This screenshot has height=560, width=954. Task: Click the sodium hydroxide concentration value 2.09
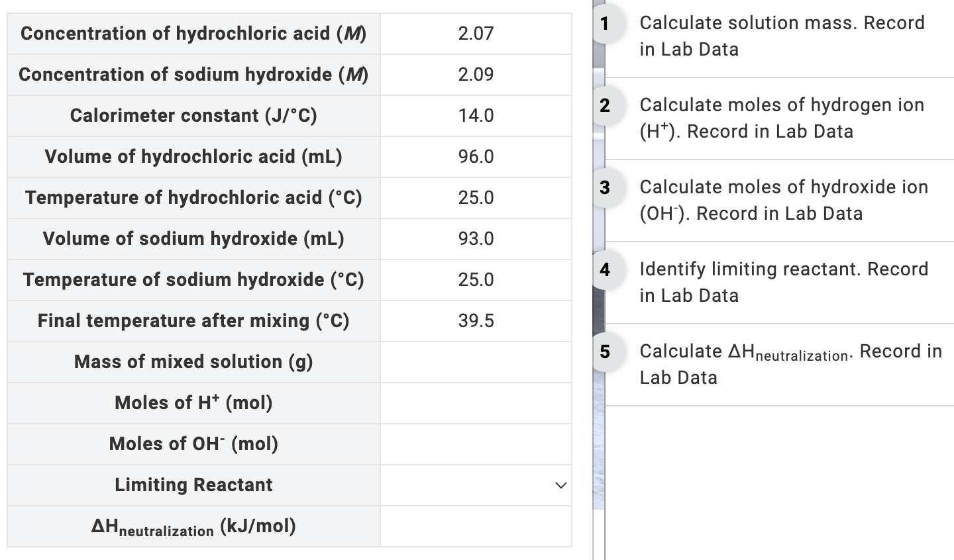476,74
